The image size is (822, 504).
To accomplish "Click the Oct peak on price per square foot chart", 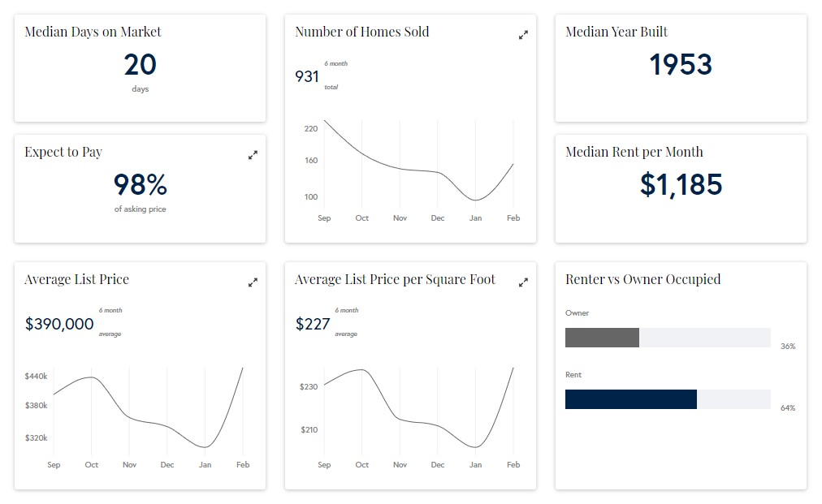I will click(x=361, y=371).
